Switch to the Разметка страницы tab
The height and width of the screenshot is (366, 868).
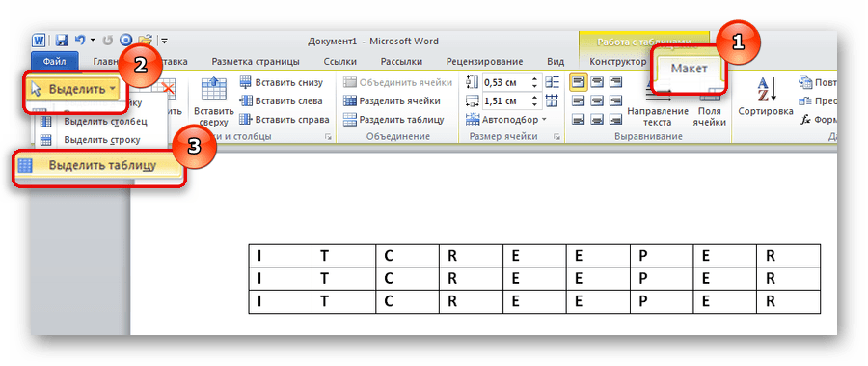[256, 62]
